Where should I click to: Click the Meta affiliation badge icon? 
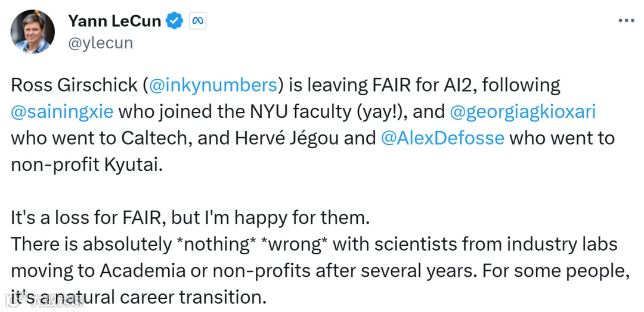tap(197, 21)
